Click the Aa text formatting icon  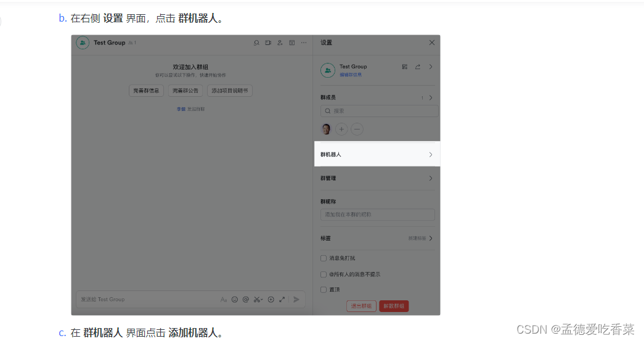point(224,300)
